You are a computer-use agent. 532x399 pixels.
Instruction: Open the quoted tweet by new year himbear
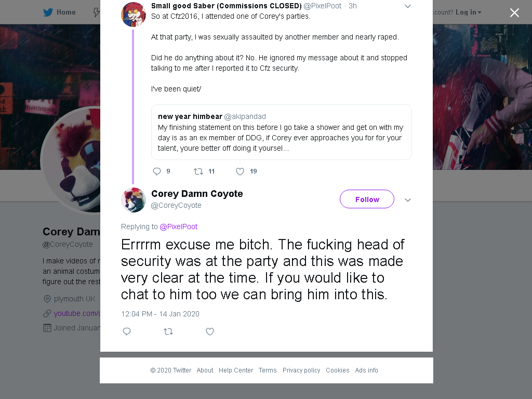281,132
